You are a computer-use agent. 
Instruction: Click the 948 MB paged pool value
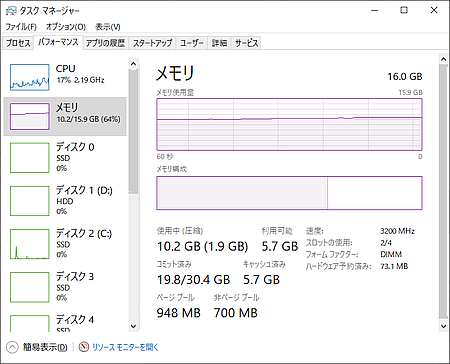point(179,313)
